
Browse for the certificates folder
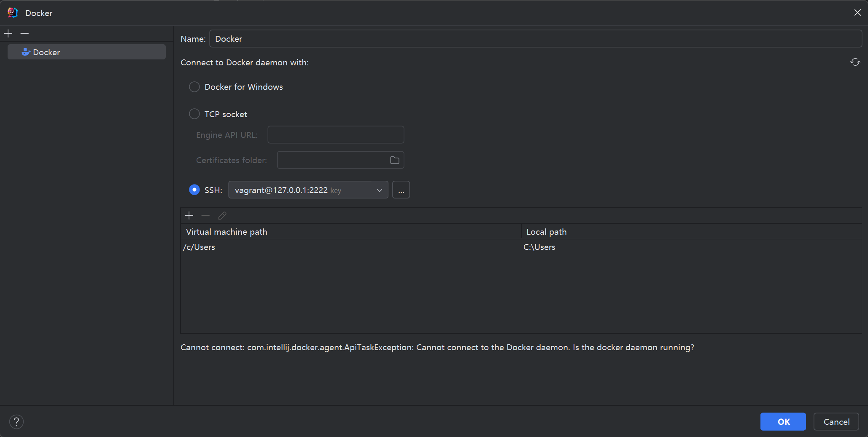click(395, 160)
